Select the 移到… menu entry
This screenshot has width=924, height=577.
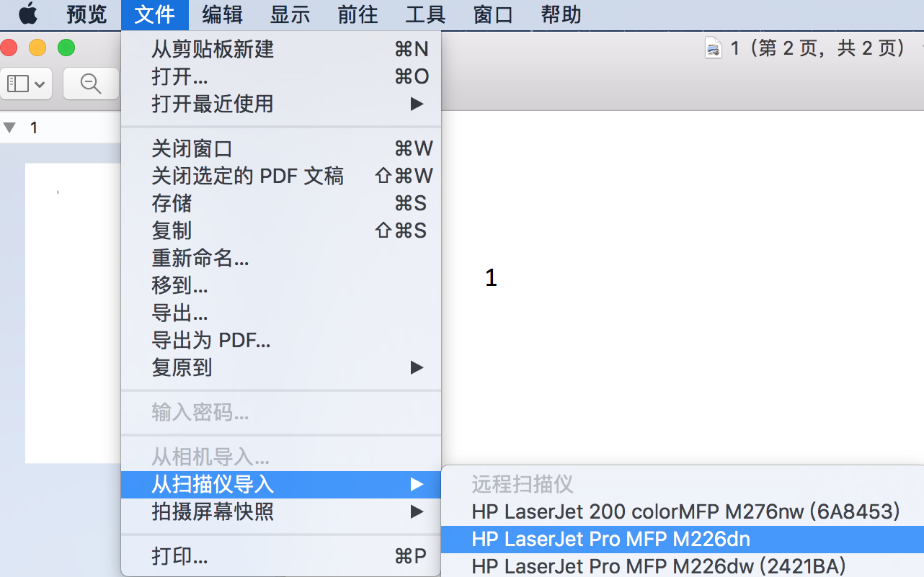point(281,285)
